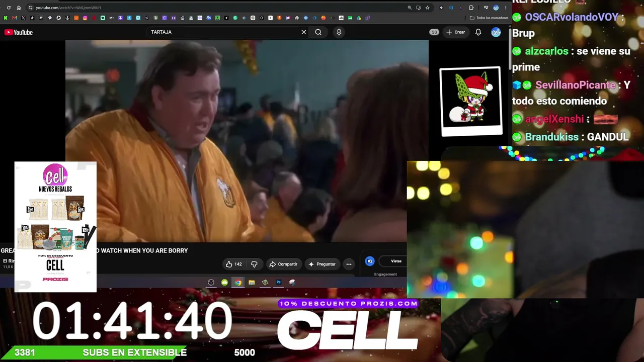644x362 pixels.
Task: Open the Chrome profile avatar
Action: (496, 8)
